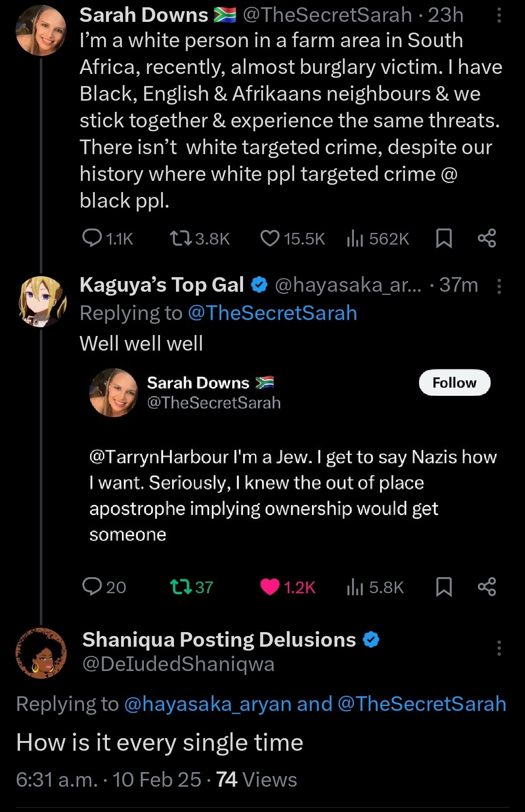Share Sarah Downs' top tweet
Screen dimensions: 525x812
[x=487, y=238]
